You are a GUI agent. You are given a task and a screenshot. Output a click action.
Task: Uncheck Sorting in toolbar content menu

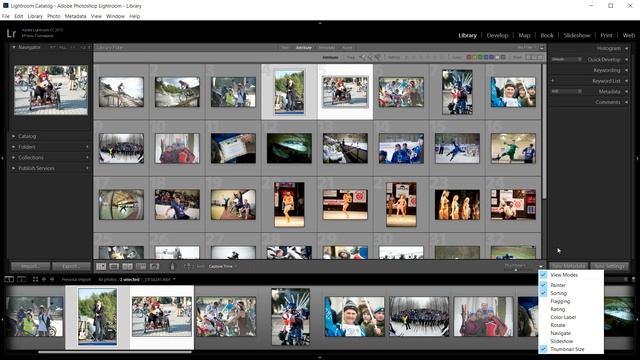coord(558,293)
